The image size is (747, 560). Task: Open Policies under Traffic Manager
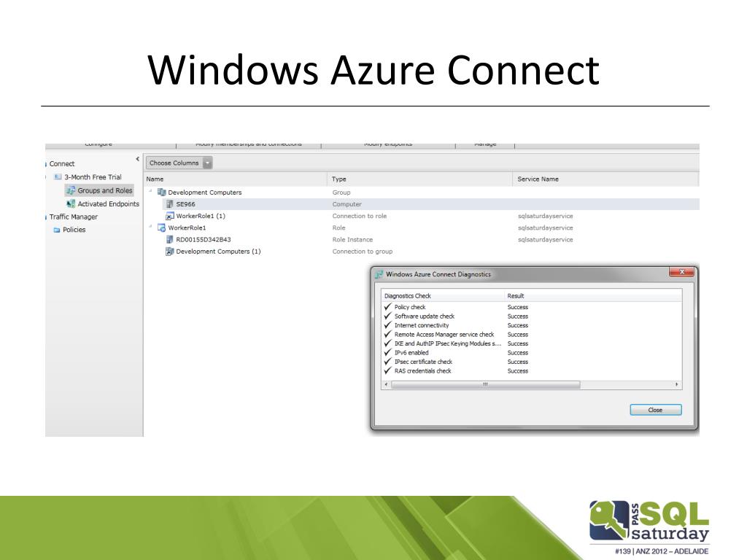[x=74, y=230]
